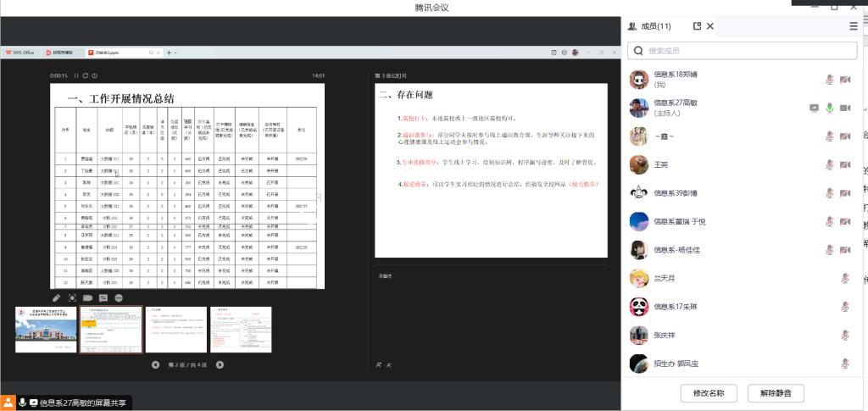Go to the next slide arrow
This screenshot has width=868, height=411.
[220, 364]
